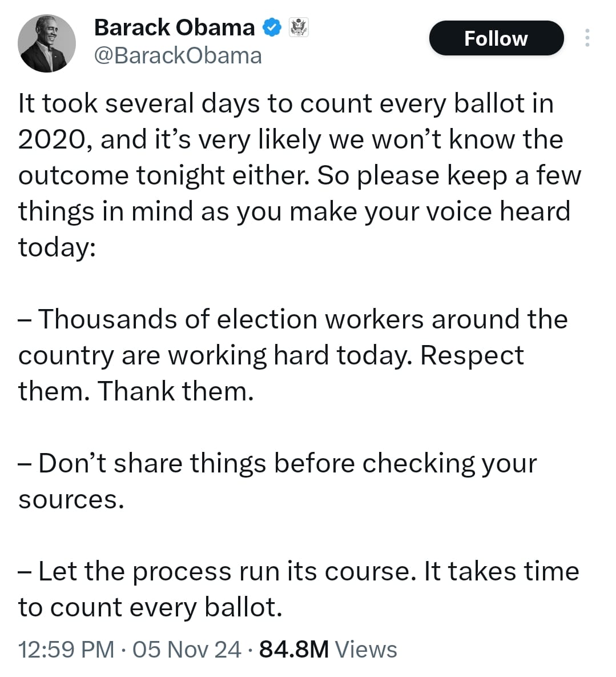Click the 84.8M view count number
The width and height of the screenshot is (616, 677).
(293, 650)
